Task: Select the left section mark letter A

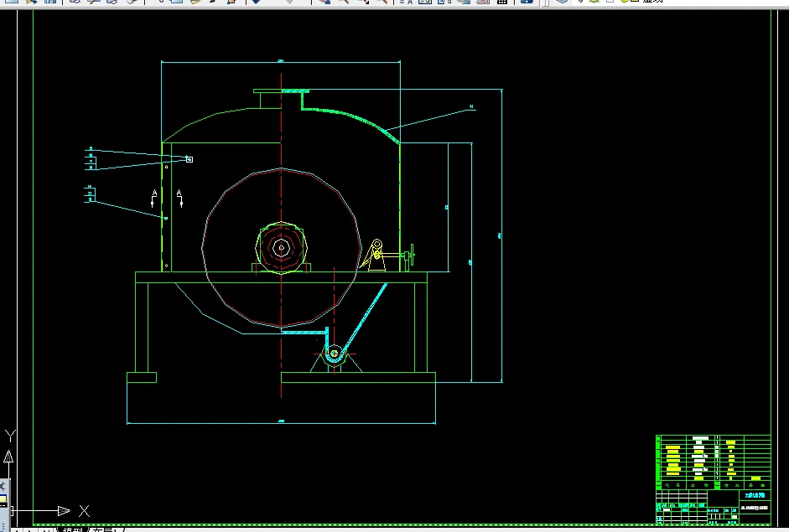Action: pyautogui.click(x=154, y=194)
